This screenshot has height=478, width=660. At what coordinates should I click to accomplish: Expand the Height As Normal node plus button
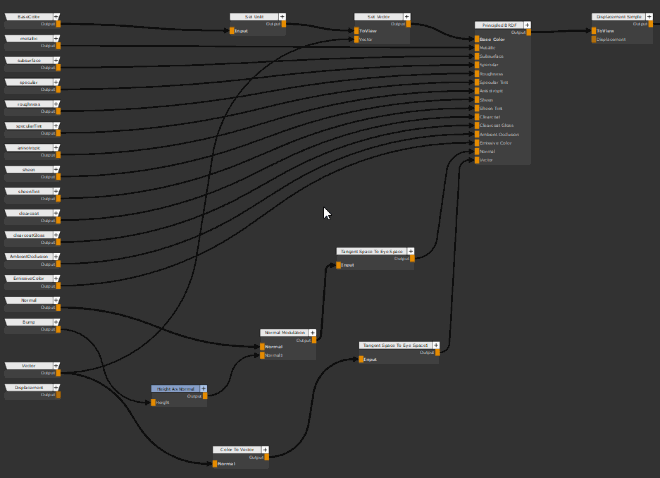203,388
